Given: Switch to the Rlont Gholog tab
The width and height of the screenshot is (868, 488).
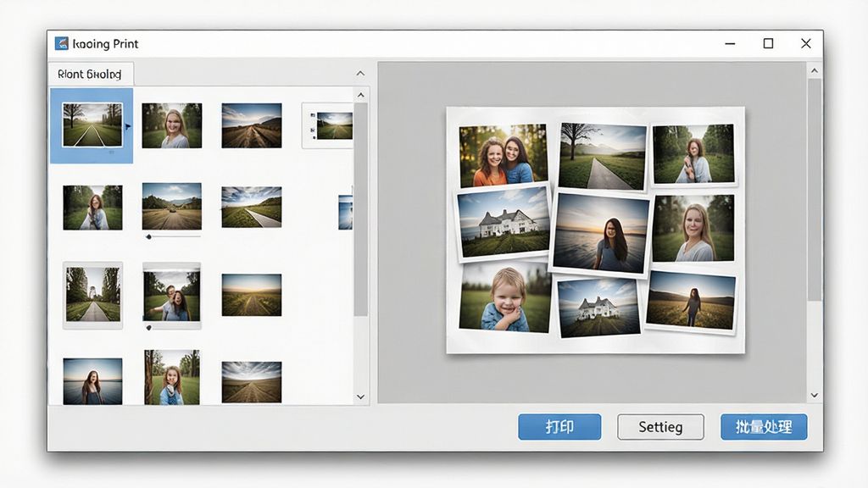Looking at the screenshot, I should 90,75.
